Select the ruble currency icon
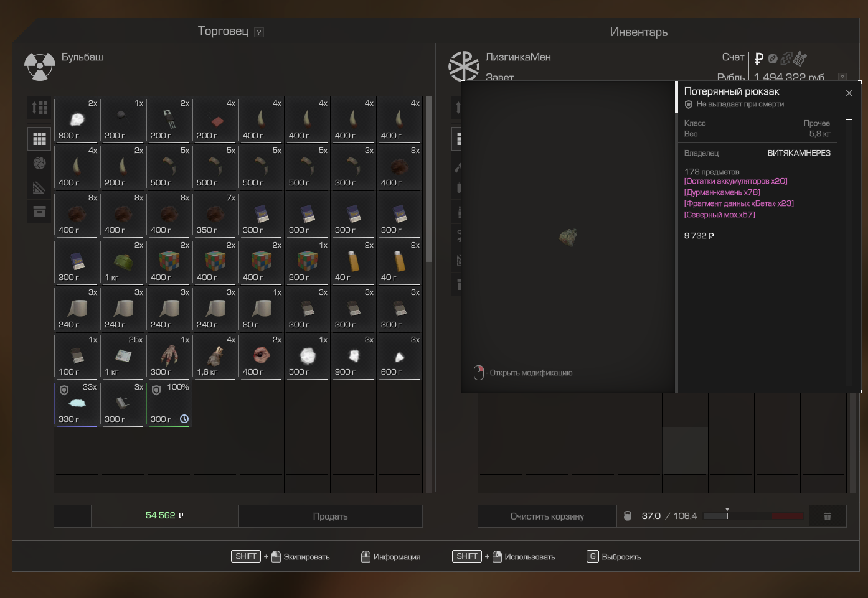Image resolution: width=868 pixels, height=598 pixels. tap(758, 58)
